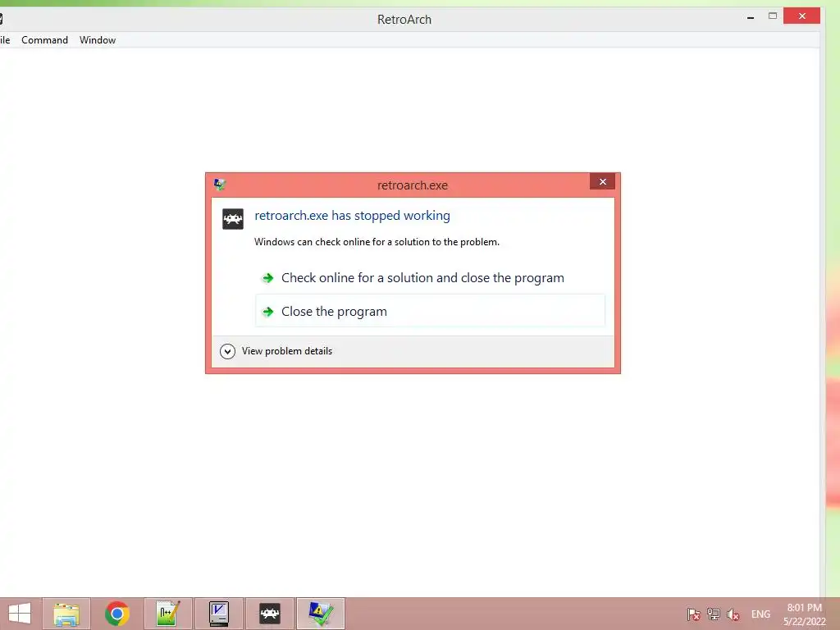
Task: Open the classic Mac emulator taskbar icon
Action: tap(218, 614)
